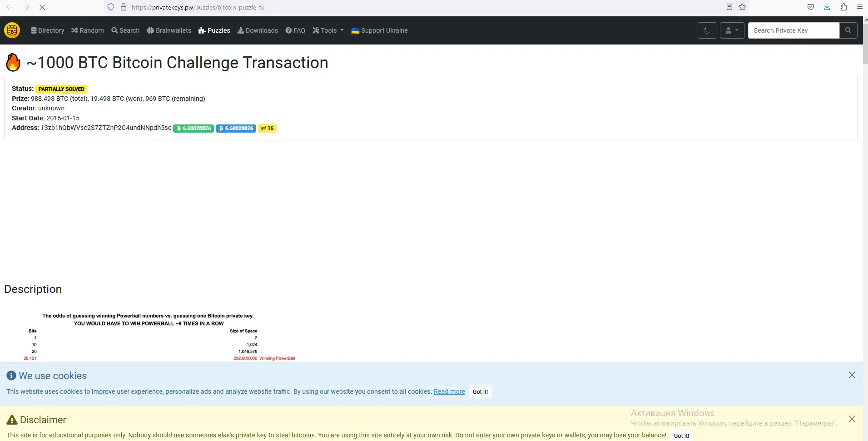Click the PARTIALLY SOLVED status badge
This screenshot has width=868, height=441.
tap(61, 89)
